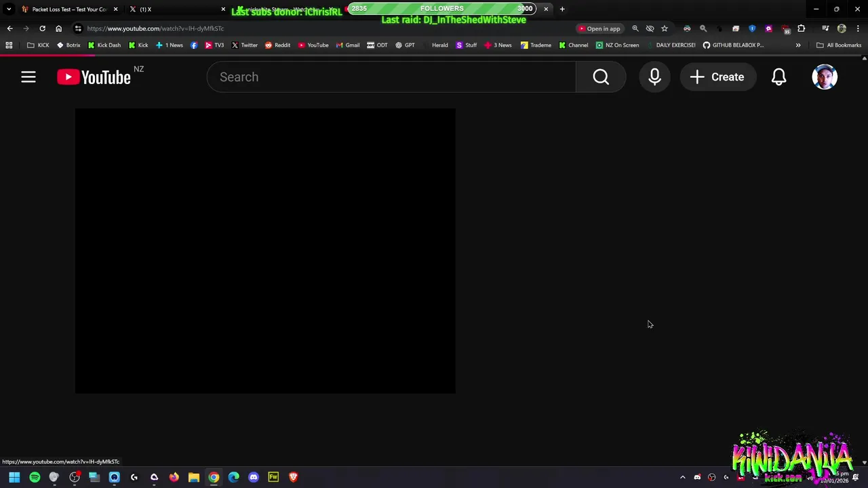868x488 pixels.
Task: Open GPT bookmark
Action: click(x=405, y=45)
